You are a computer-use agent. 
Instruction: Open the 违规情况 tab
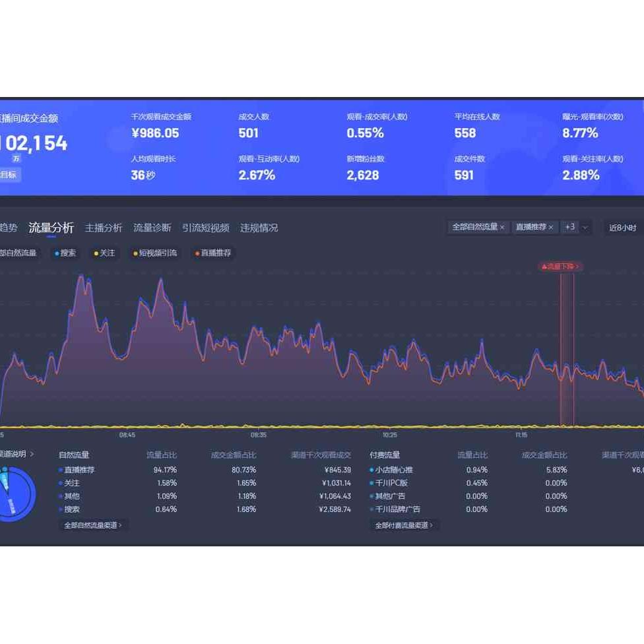point(259,228)
